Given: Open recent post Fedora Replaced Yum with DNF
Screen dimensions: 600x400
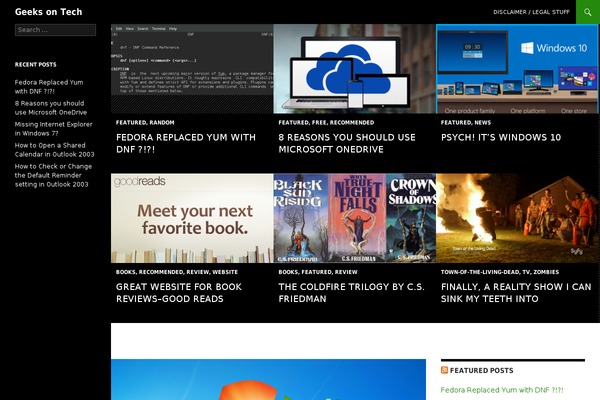Looking at the screenshot, I should pyautogui.click(x=49, y=87).
